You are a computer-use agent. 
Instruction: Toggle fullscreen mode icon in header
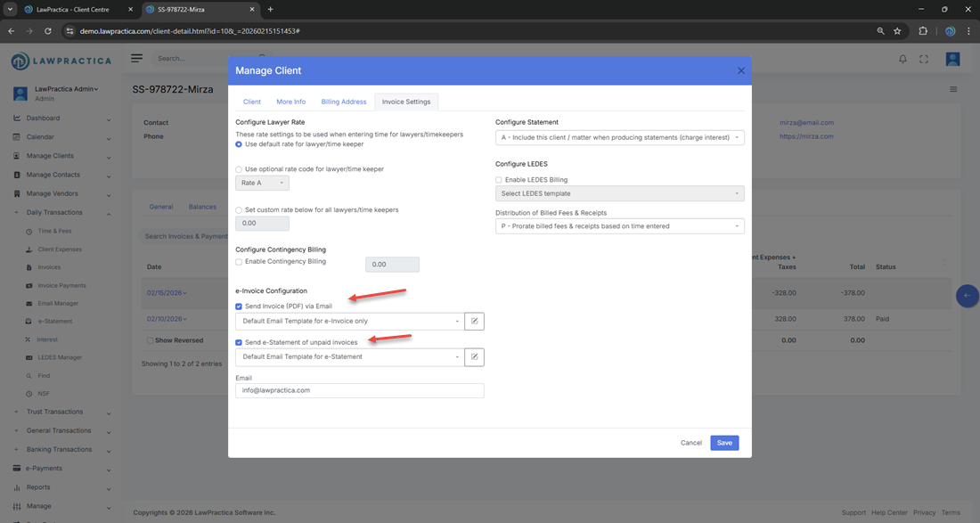point(924,59)
